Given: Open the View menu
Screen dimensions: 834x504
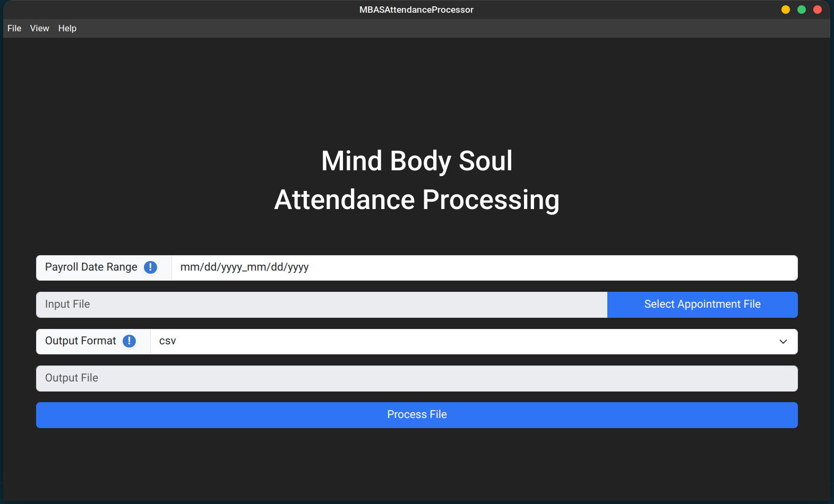Looking at the screenshot, I should 40,28.
